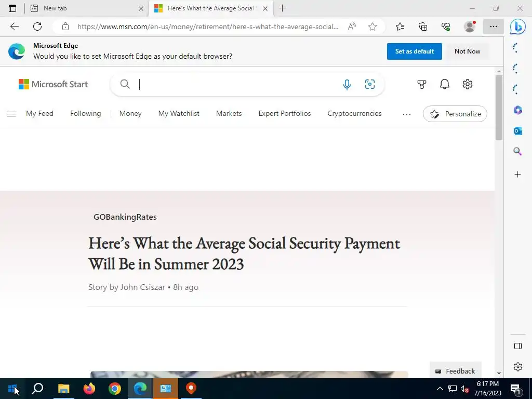The width and height of the screenshot is (532, 399).
Task: Open the Windows Start menu
Action: [x=12, y=389]
